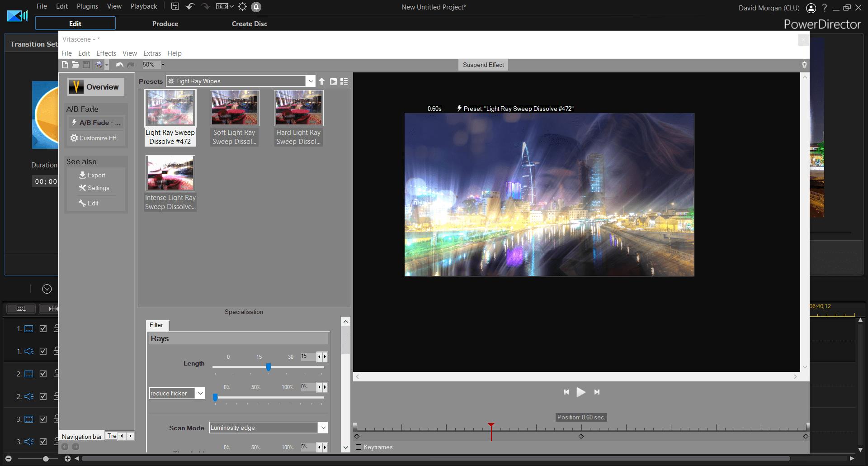This screenshot has height=466, width=868.
Task: Switch to the Navigation bar tab
Action: 82,436
